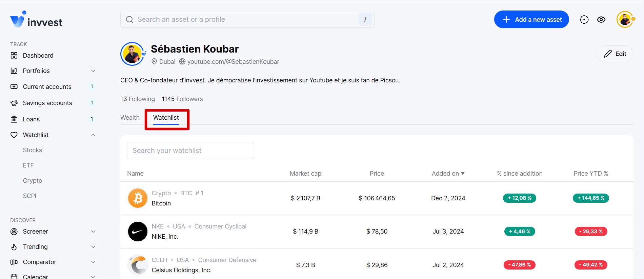The image size is (644, 279).
Task: Expand the Calendar menu
Action: (93, 277)
